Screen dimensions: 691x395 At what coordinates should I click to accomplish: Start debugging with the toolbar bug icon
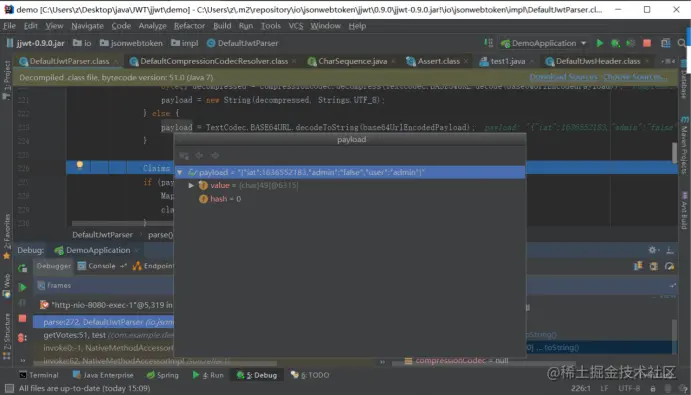coord(615,43)
